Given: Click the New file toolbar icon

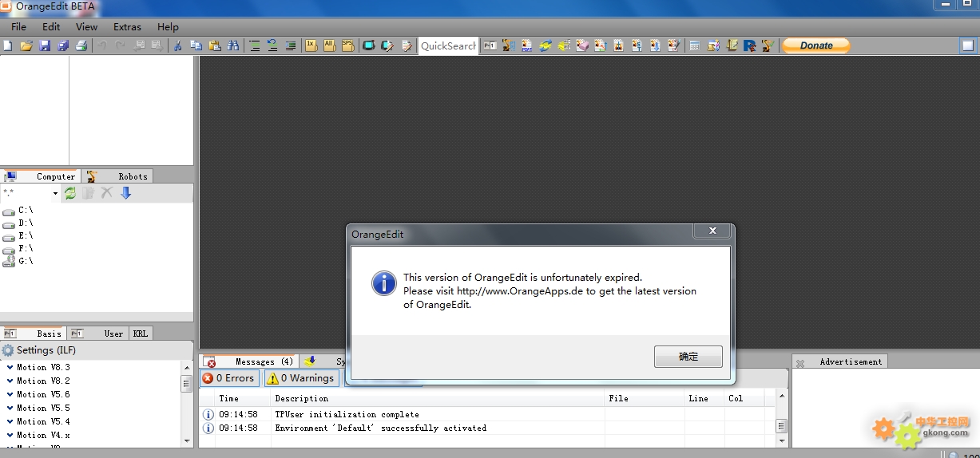Looking at the screenshot, I should coord(7,45).
